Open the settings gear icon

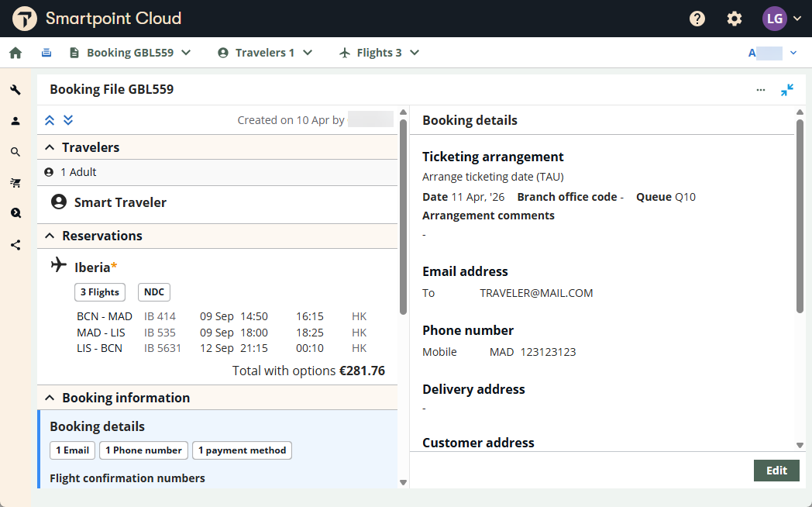click(x=735, y=19)
